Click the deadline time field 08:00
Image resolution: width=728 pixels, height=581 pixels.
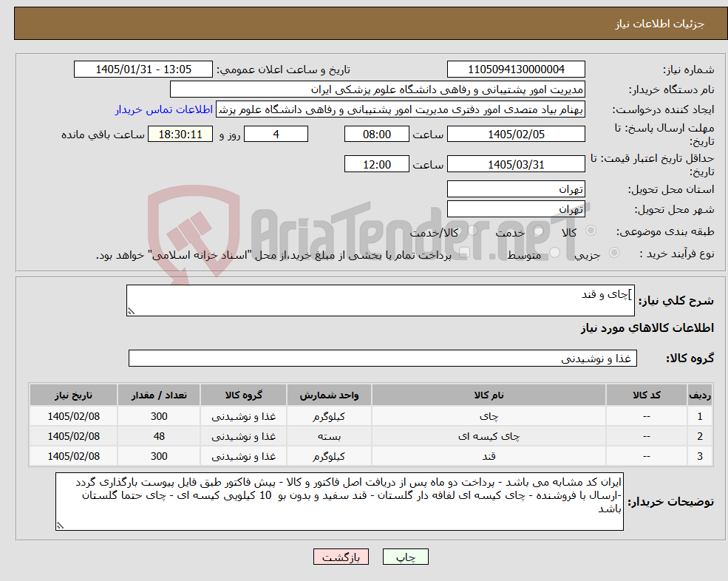(x=376, y=135)
